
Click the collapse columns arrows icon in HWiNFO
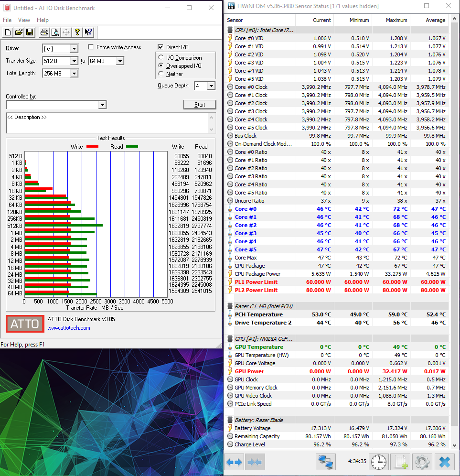click(255, 462)
